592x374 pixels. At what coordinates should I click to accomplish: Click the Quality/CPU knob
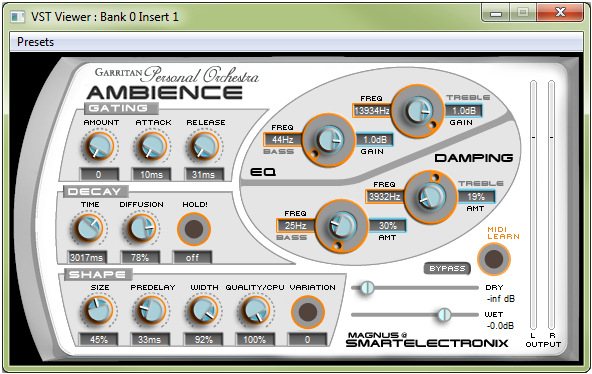(255, 311)
